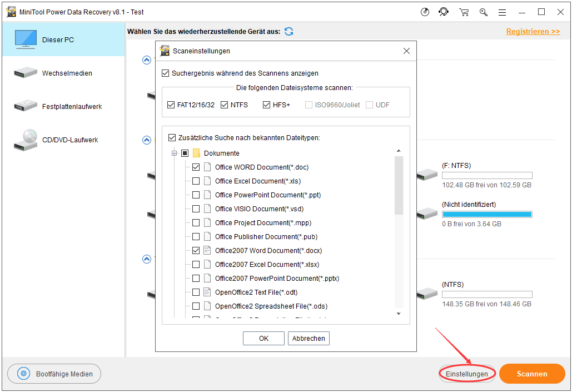This screenshot has width=572, height=392.
Task: Refresh the device list with the blue arrows icon
Action: [x=289, y=31]
